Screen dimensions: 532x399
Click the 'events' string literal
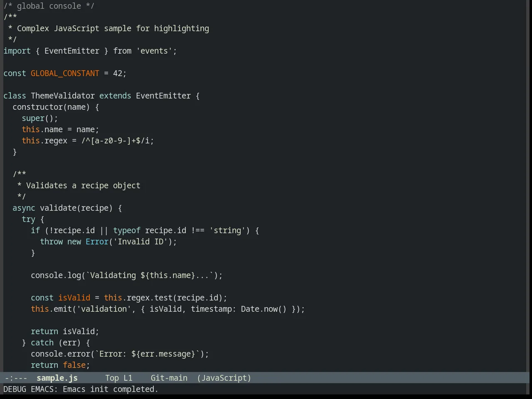click(x=154, y=51)
